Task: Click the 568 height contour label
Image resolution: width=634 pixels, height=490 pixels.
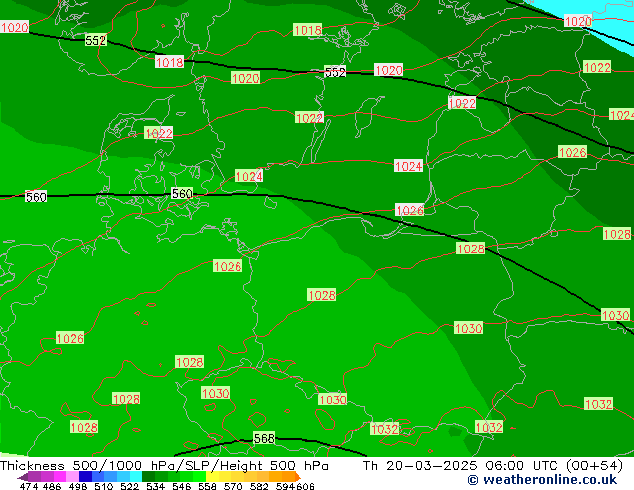Action: 264,438
